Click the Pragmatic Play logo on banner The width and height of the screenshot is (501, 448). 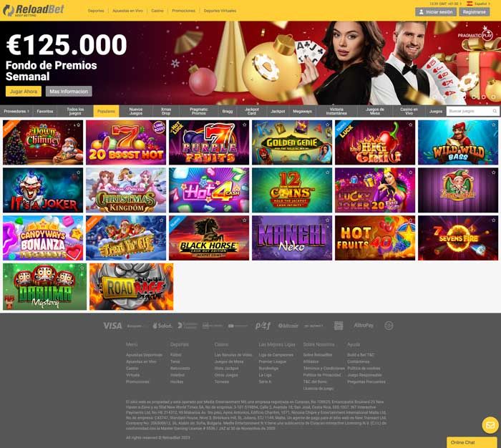(x=475, y=35)
